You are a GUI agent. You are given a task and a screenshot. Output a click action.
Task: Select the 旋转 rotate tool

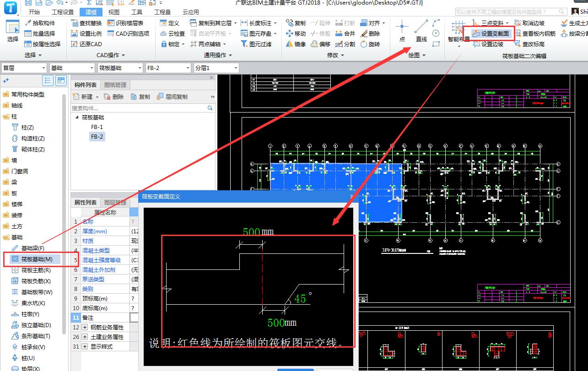[x=370, y=44]
